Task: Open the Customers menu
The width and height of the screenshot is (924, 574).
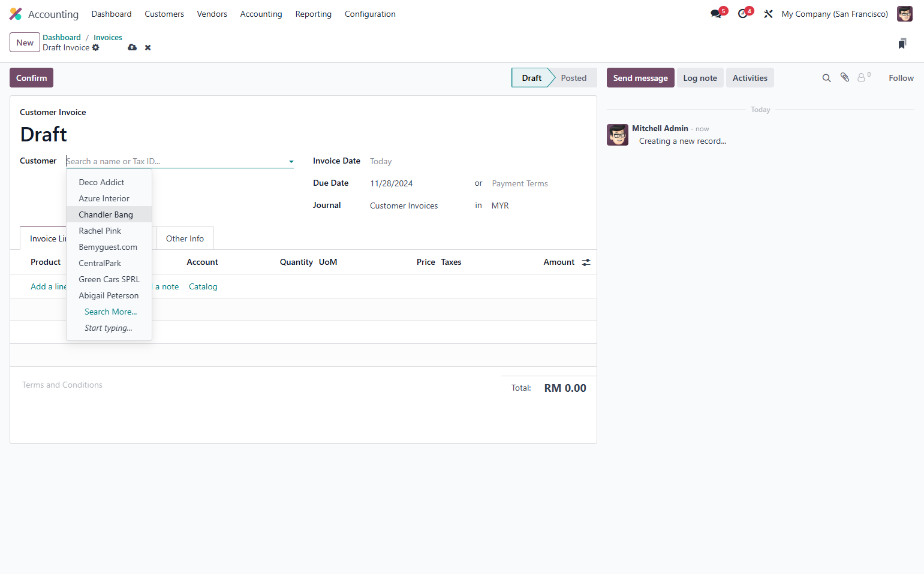Action: [164, 14]
